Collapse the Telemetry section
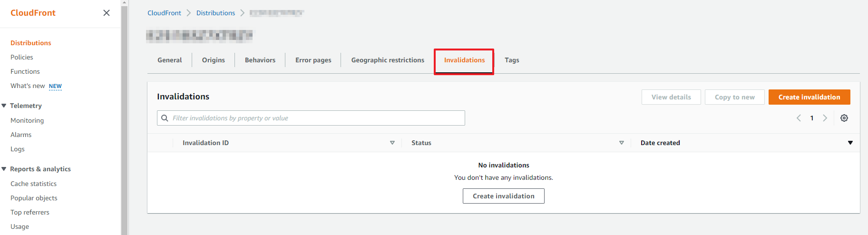Viewport: 868px width, 235px height. point(4,106)
